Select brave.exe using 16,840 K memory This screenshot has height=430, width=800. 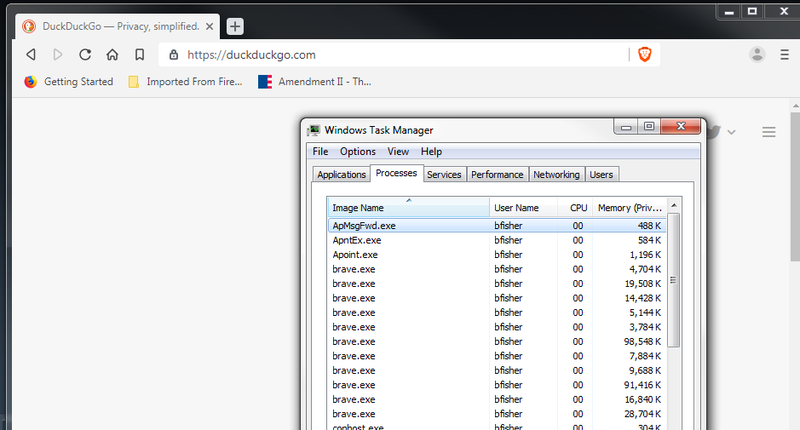click(x=496, y=399)
